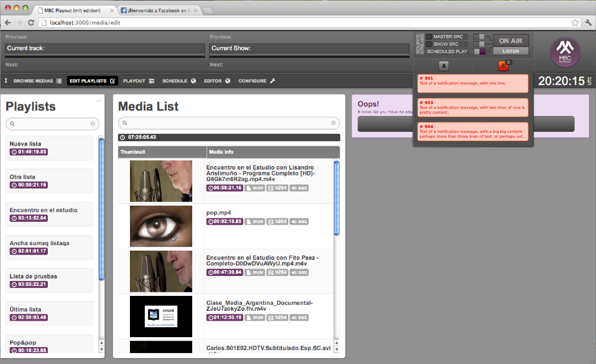
Task: Click the Clase_Media_Argentina_Documental title
Action: pos(259,306)
